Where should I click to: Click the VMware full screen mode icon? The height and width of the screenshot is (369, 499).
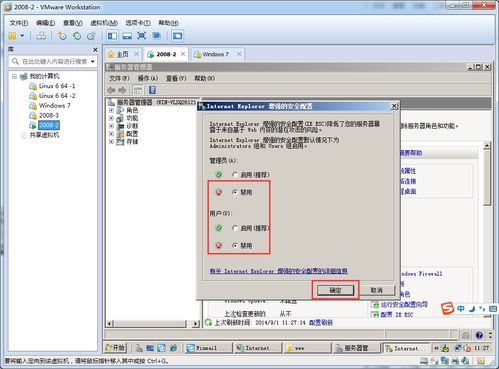141,36
